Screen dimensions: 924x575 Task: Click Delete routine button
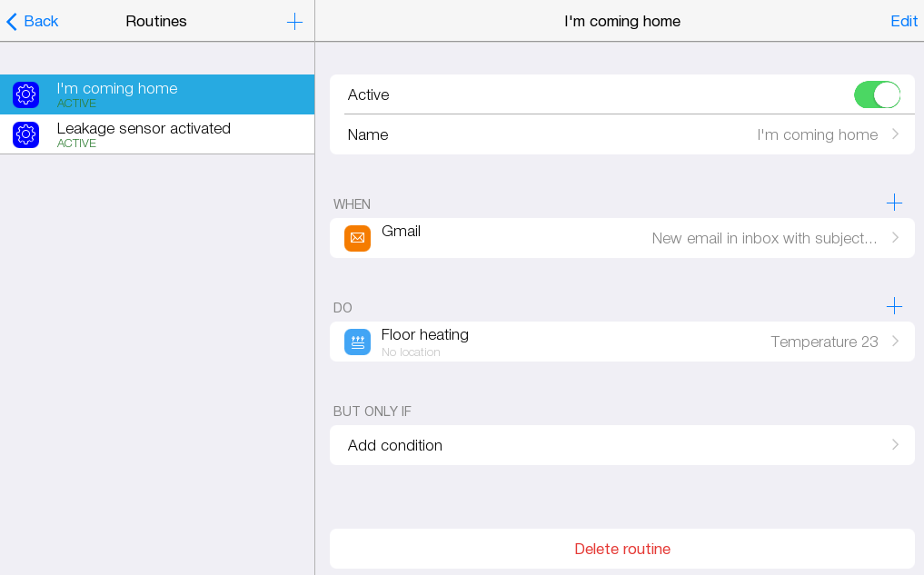tap(622, 549)
